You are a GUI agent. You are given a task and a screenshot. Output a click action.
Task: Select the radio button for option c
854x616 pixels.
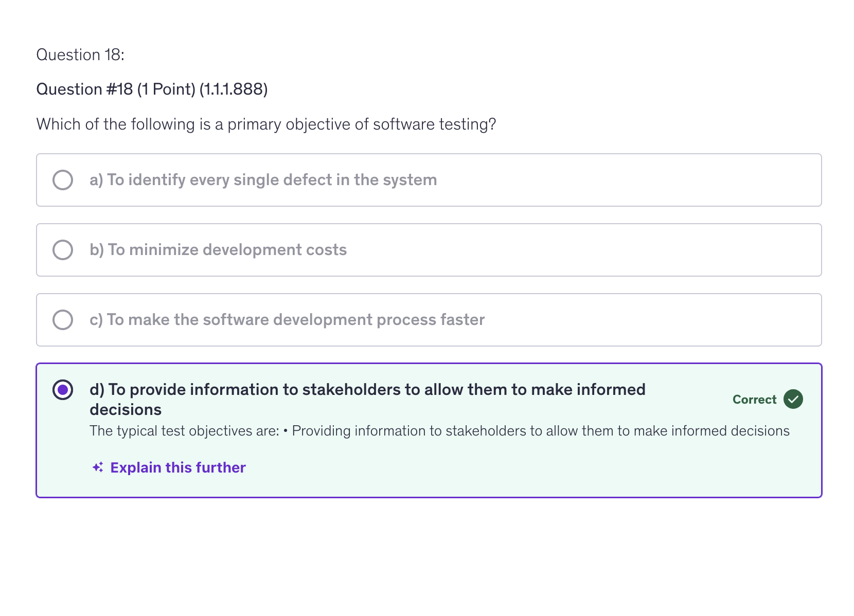click(63, 319)
